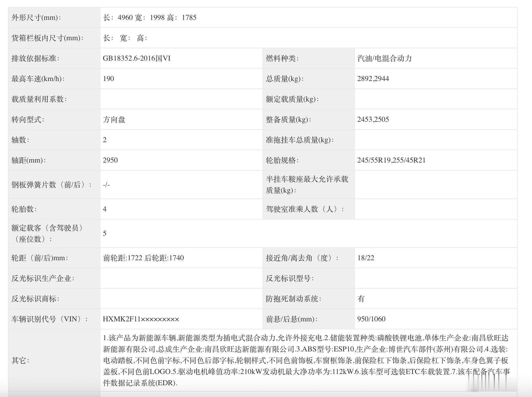Select the approach/departure angle value '18/22'
This screenshot has height=397, width=532.
[365, 258]
